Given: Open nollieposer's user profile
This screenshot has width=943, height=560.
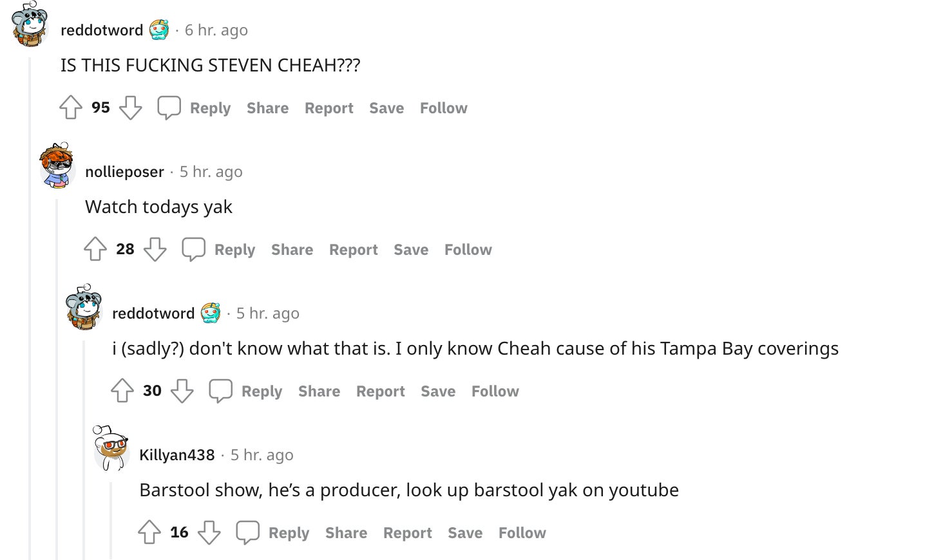Looking at the screenshot, I should (124, 172).
